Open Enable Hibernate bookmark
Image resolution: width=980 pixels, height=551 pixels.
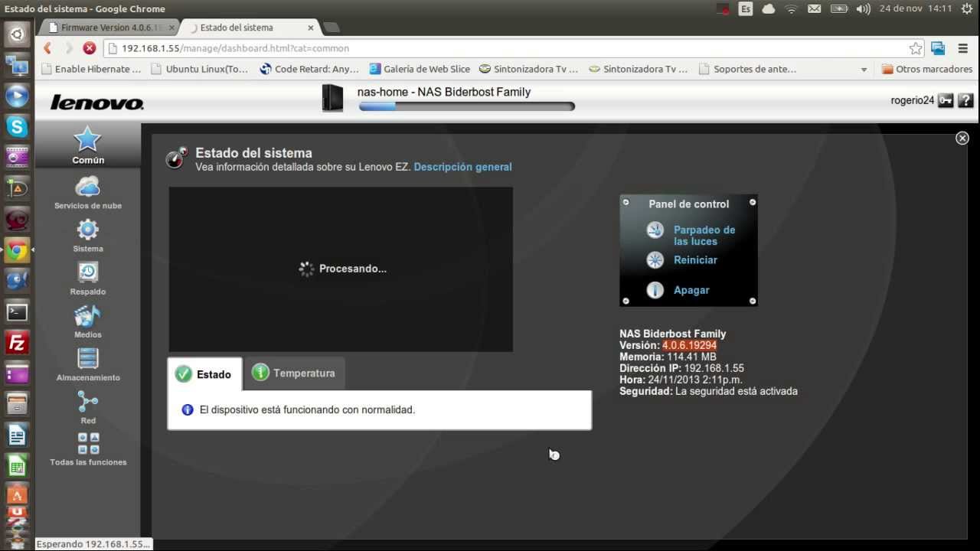[91, 69]
